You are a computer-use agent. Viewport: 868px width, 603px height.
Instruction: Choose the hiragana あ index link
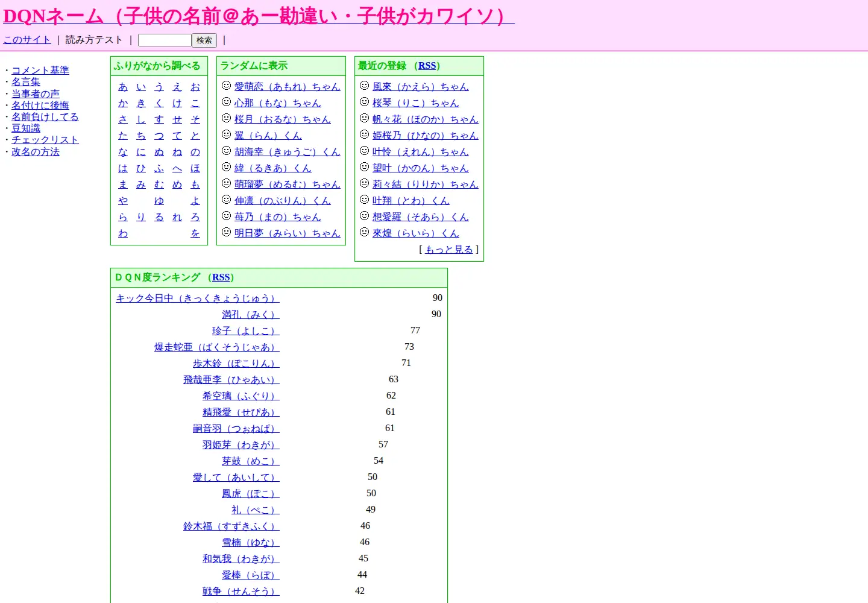[x=123, y=87]
